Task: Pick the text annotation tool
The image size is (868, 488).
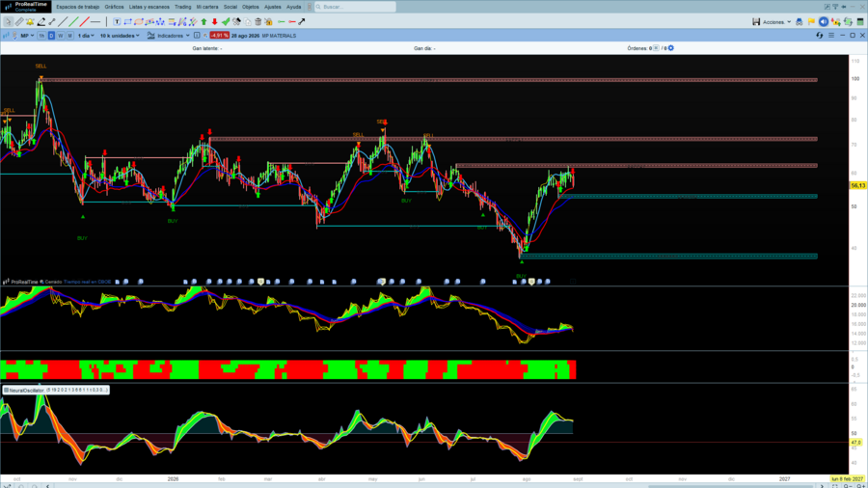Action: (117, 21)
